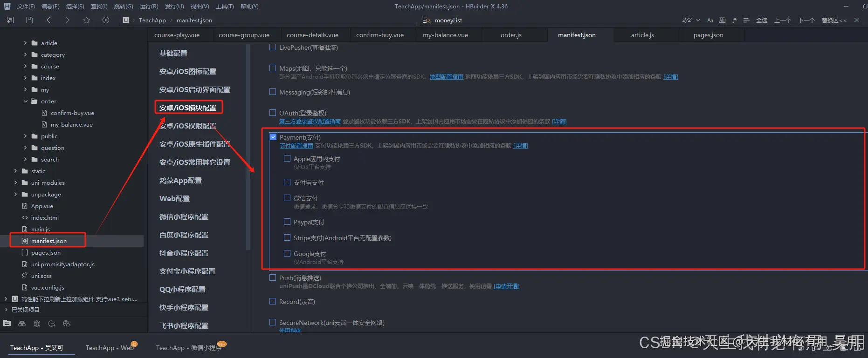The image size is (868, 358).
Task: Check the Stripe支付 checkbox
Action: (287, 237)
